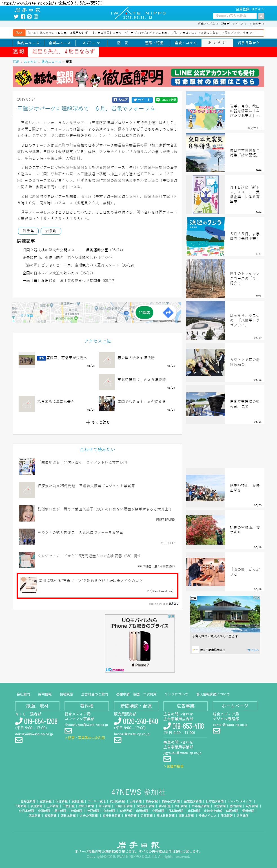Click mail icon under chosakuken@iwate-np.co.jp
This screenshot has height=868, width=277.
[68, 731]
